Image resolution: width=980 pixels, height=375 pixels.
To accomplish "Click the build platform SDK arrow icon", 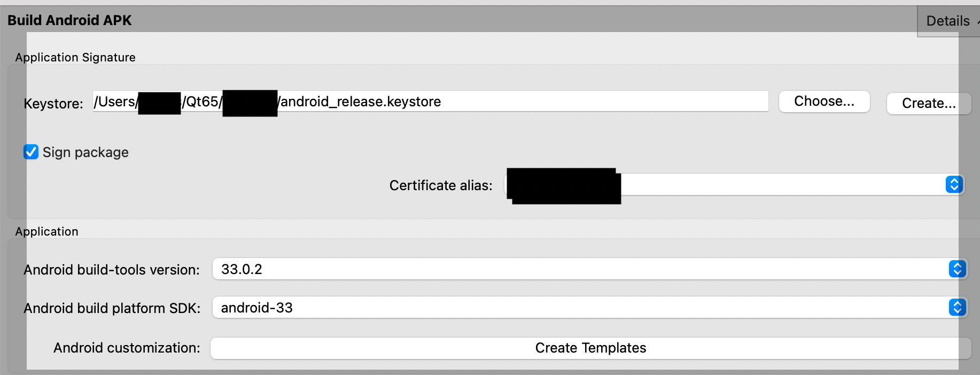I will [957, 307].
